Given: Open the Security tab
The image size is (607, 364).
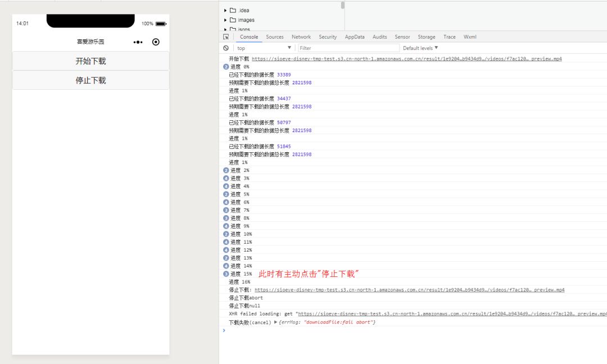Looking at the screenshot, I should 328,37.
